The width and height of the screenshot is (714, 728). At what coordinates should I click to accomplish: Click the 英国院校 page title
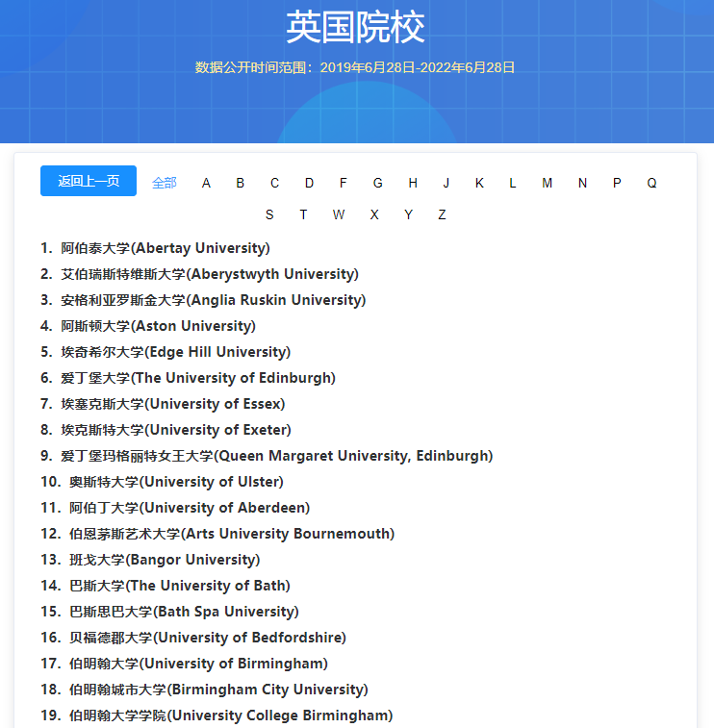(x=355, y=27)
